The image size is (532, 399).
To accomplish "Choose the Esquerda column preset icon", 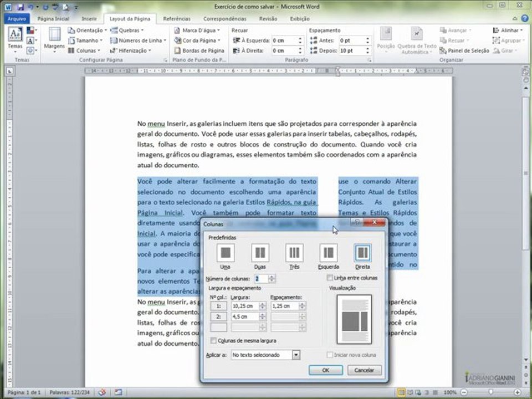I will [328, 253].
